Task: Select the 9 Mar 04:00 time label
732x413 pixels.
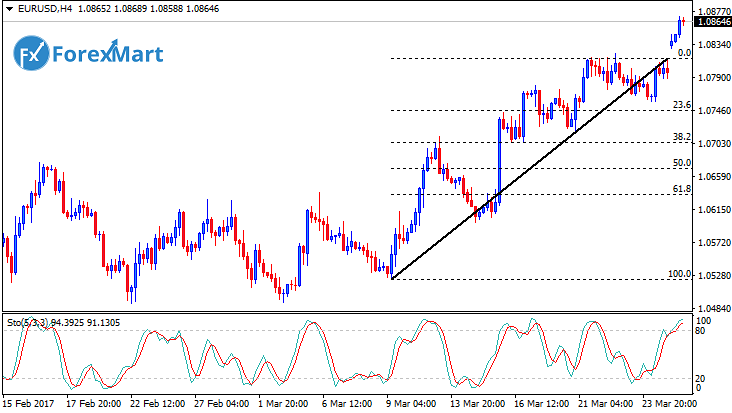Action: [x=409, y=403]
